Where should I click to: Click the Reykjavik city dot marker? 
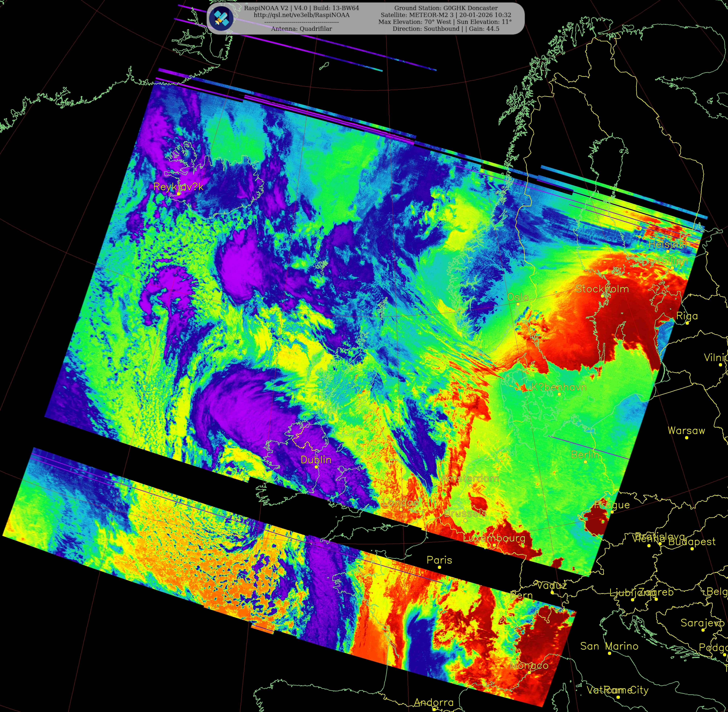point(178,194)
